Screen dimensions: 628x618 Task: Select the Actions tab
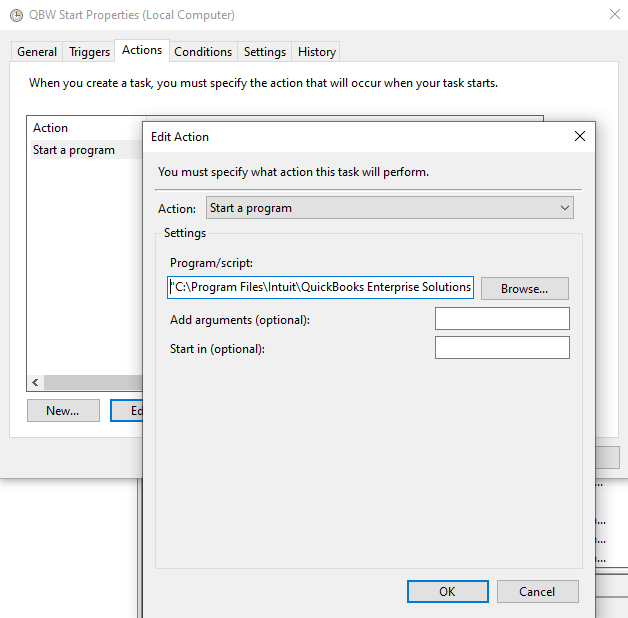(x=142, y=51)
